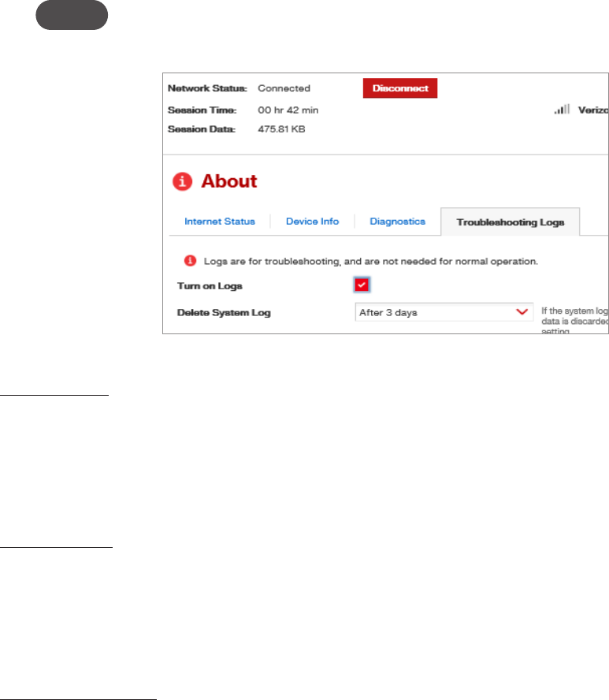Viewport: 609px width, 700px height.
Task: Click the red About info icon
Action: pos(182,181)
